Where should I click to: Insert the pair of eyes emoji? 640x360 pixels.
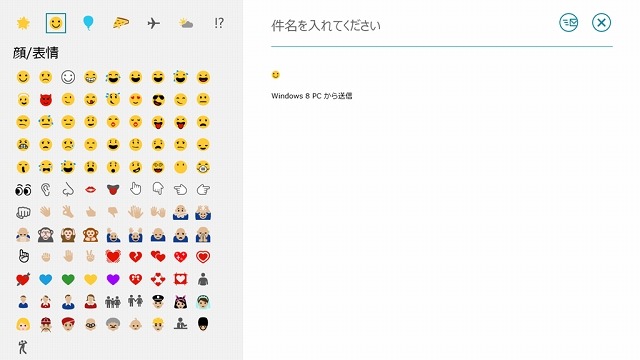point(23,190)
